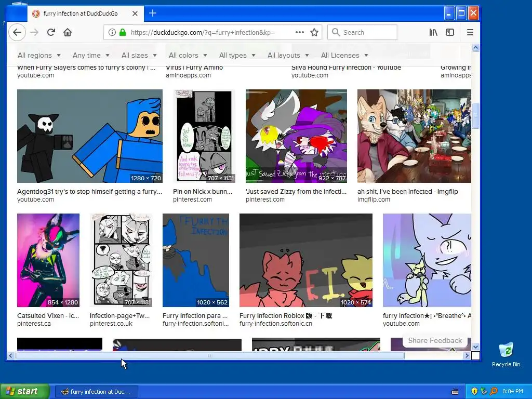Reload the current page
The width and height of the screenshot is (532, 399).
(x=51, y=32)
